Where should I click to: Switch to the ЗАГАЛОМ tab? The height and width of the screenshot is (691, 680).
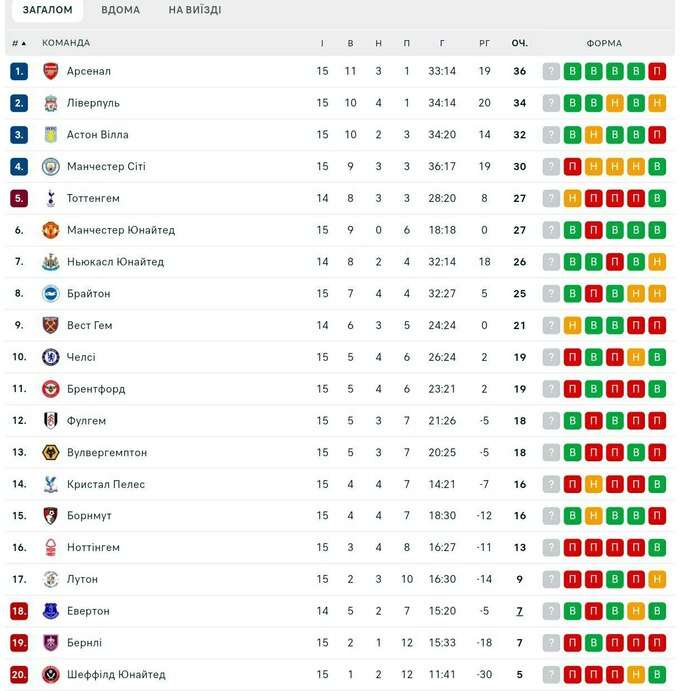(48, 10)
